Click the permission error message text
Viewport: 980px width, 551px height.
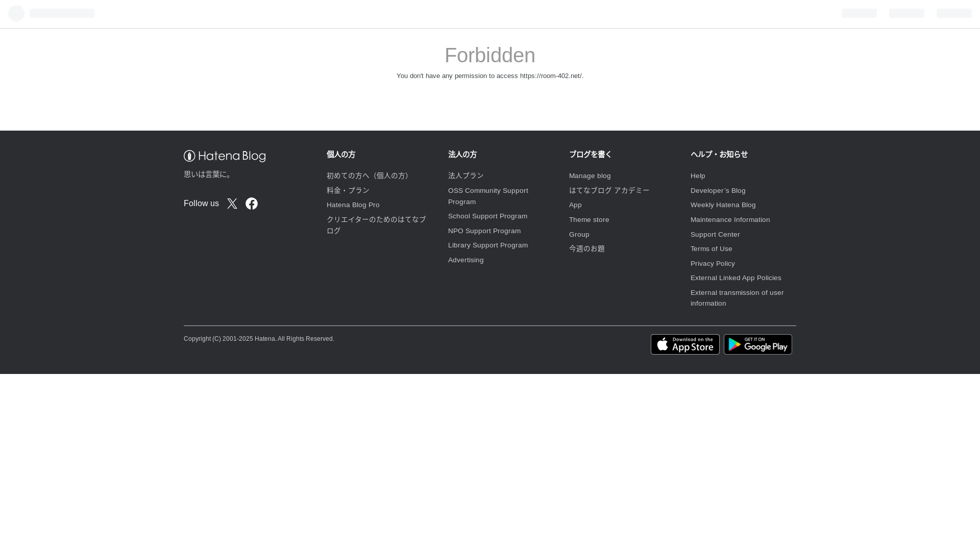[x=490, y=76]
